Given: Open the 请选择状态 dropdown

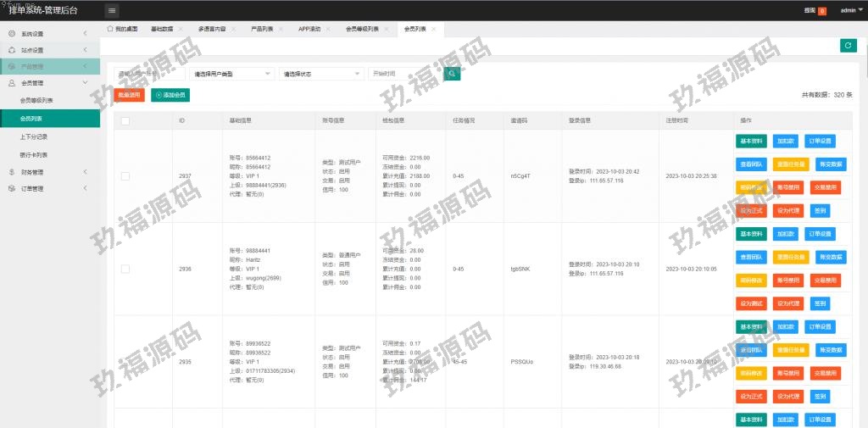Looking at the screenshot, I should click(x=321, y=74).
